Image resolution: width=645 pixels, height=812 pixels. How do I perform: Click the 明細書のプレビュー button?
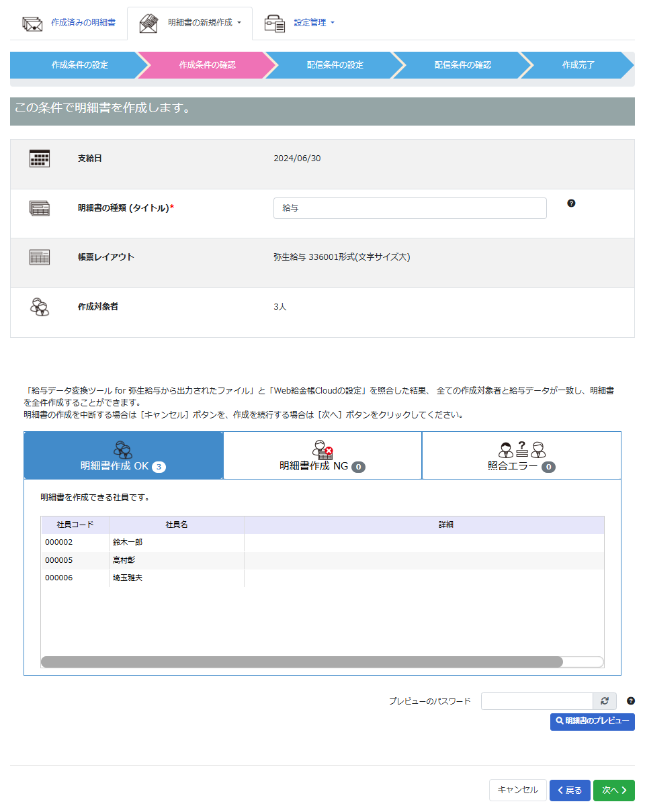coord(592,721)
